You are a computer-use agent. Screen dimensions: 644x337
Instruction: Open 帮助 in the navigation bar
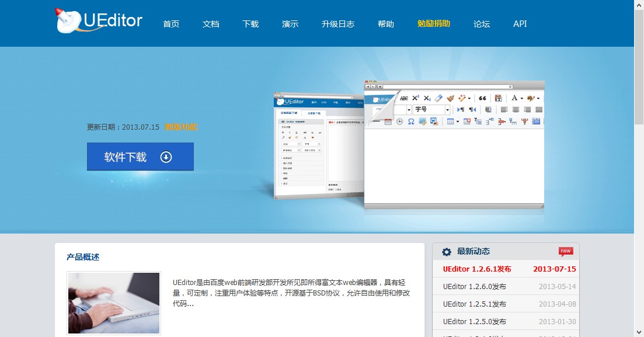[x=386, y=24]
